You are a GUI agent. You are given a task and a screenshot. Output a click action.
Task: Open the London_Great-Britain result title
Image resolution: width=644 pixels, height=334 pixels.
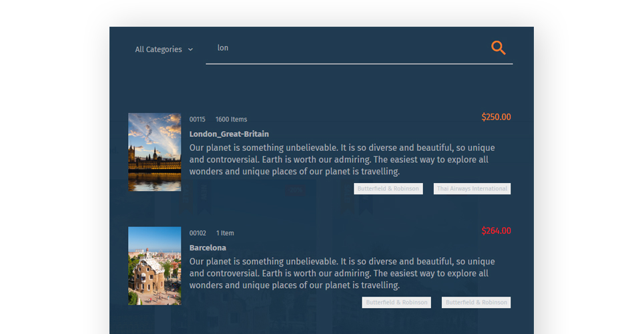229,134
